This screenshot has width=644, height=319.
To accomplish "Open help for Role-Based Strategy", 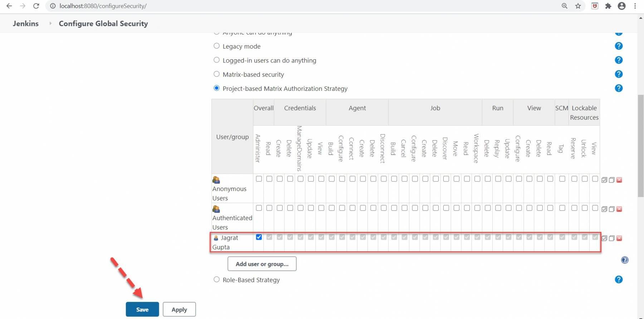I will (619, 279).
